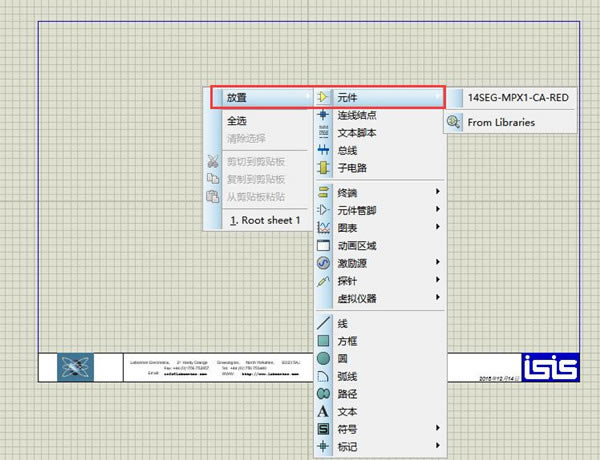600x460 pixels.
Task: Click the letter A text icon
Action: pos(323,411)
